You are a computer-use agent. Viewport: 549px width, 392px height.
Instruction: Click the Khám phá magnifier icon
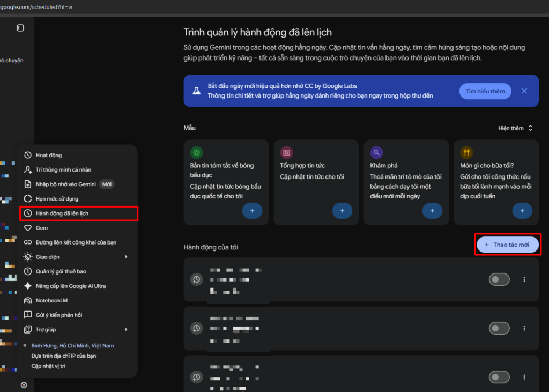[x=376, y=152]
